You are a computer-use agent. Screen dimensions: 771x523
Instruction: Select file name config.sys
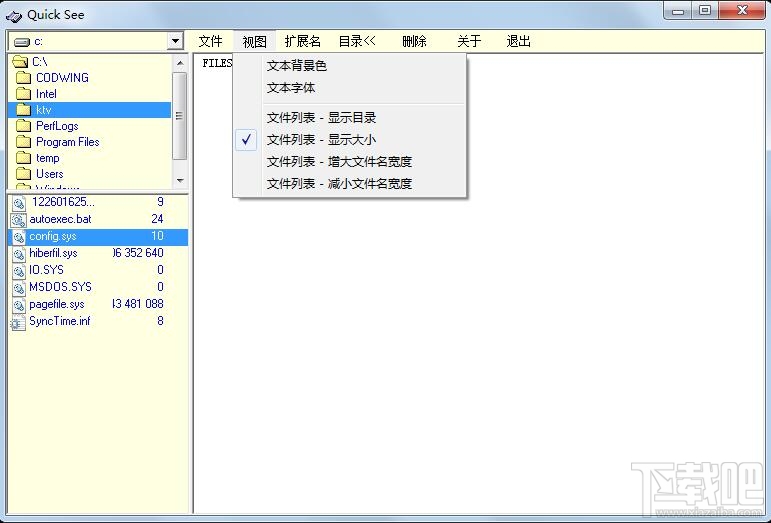coord(53,236)
